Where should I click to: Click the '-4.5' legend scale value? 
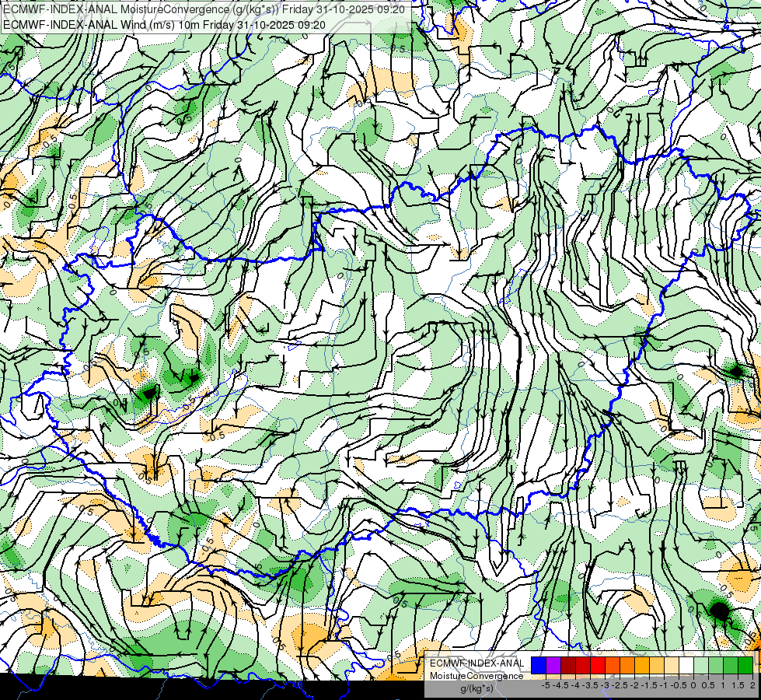click(560, 685)
